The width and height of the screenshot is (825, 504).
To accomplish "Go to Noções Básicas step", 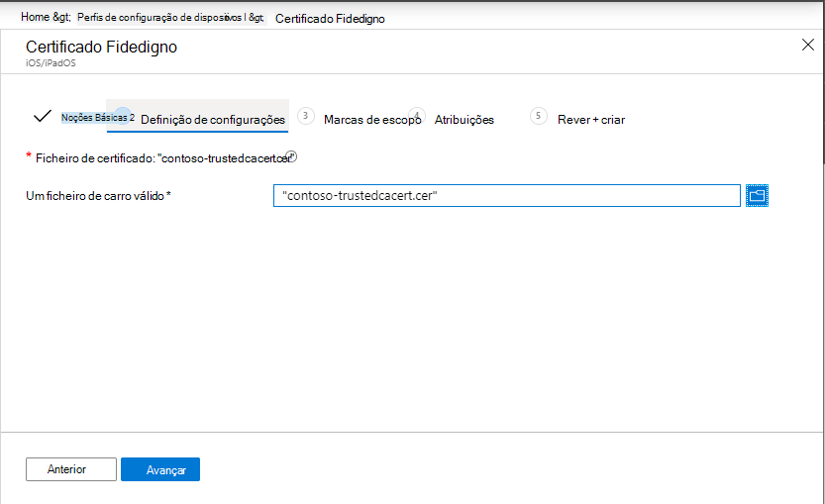I will (95, 117).
